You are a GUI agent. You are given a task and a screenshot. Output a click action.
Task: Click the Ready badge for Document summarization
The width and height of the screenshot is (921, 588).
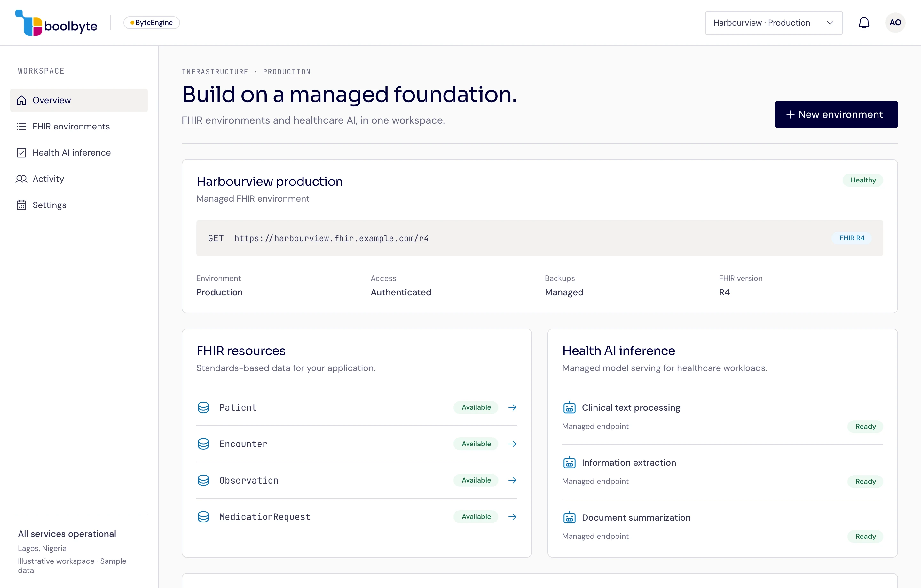pyautogui.click(x=865, y=537)
